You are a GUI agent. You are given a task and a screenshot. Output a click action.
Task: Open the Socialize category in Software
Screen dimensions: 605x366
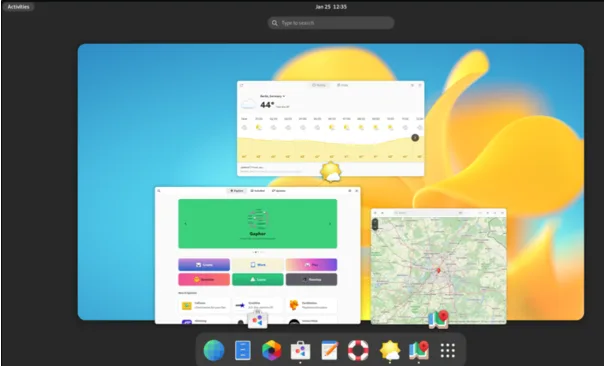[x=204, y=279]
